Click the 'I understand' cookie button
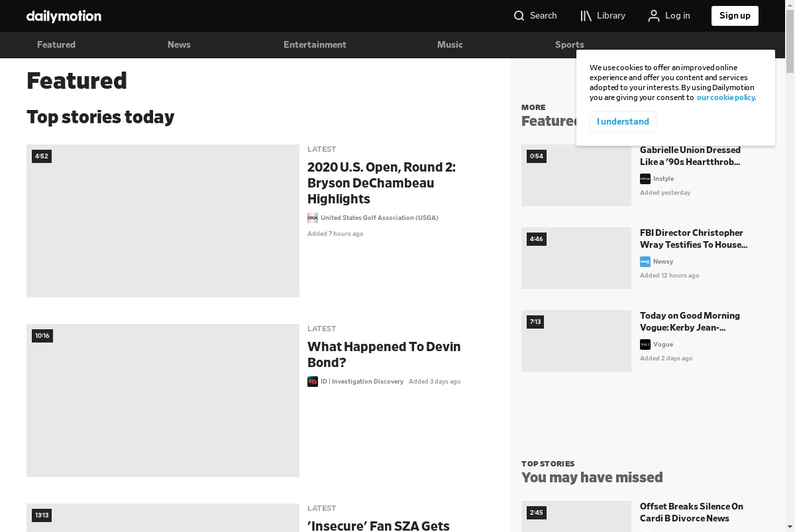 pos(623,122)
